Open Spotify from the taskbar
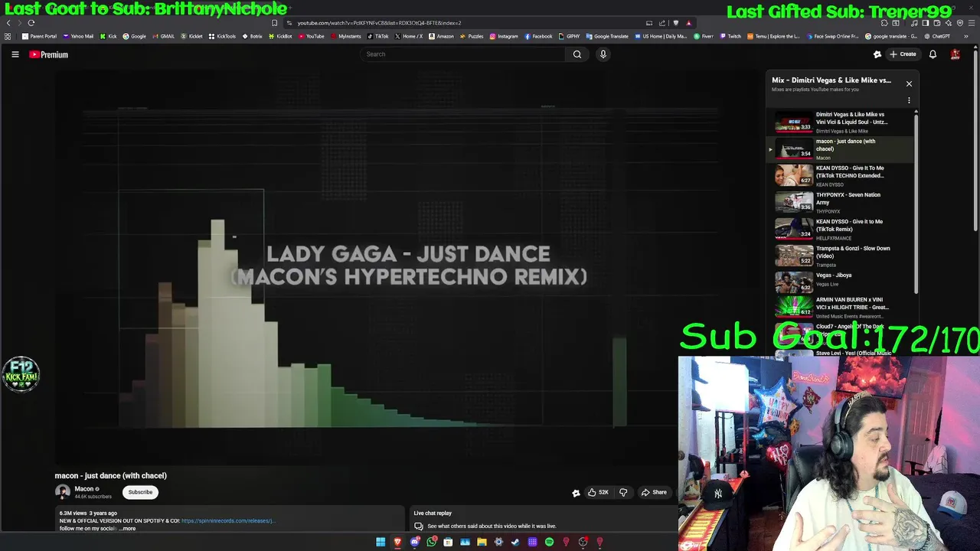Viewport: 980px width, 551px height. click(x=549, y=542)
